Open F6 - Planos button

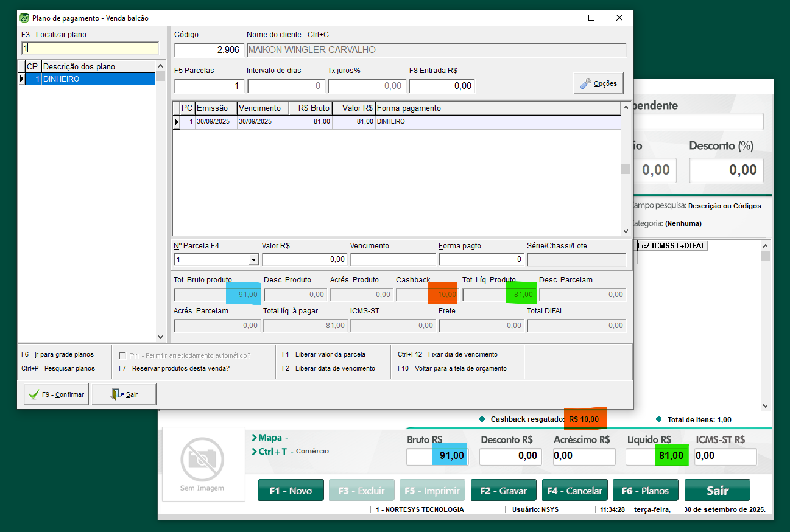(x=646, y=491)
